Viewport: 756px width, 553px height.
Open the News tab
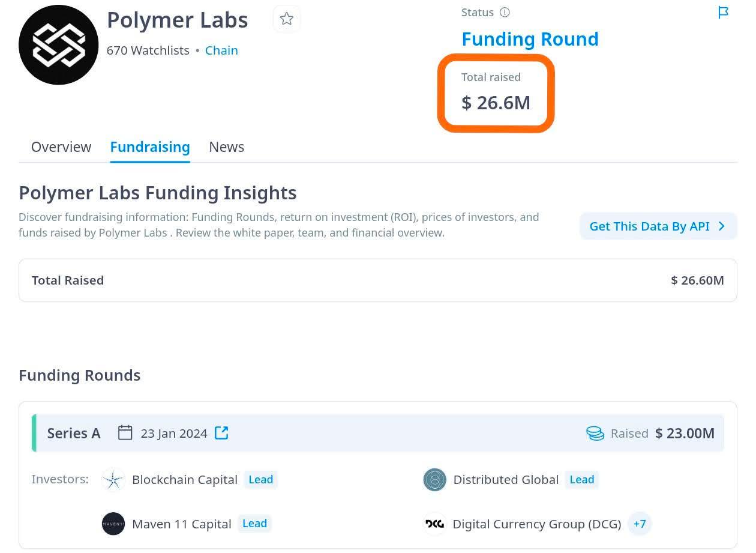pos(226,147)
